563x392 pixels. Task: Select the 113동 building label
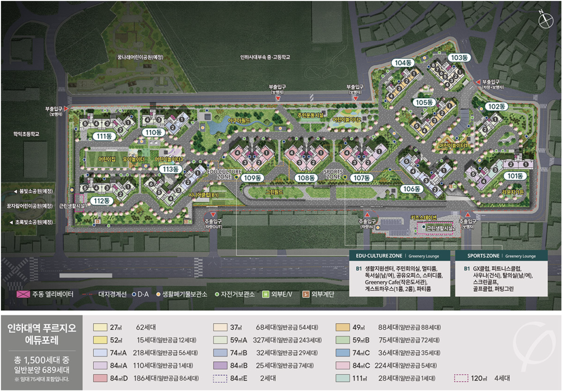[171, 169]
